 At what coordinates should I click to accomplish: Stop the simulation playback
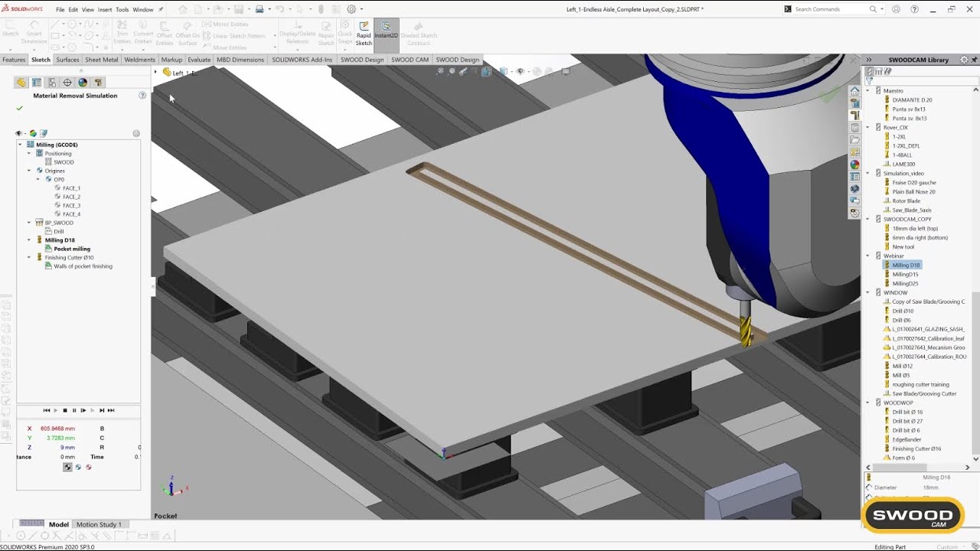[x=65, y=410]
